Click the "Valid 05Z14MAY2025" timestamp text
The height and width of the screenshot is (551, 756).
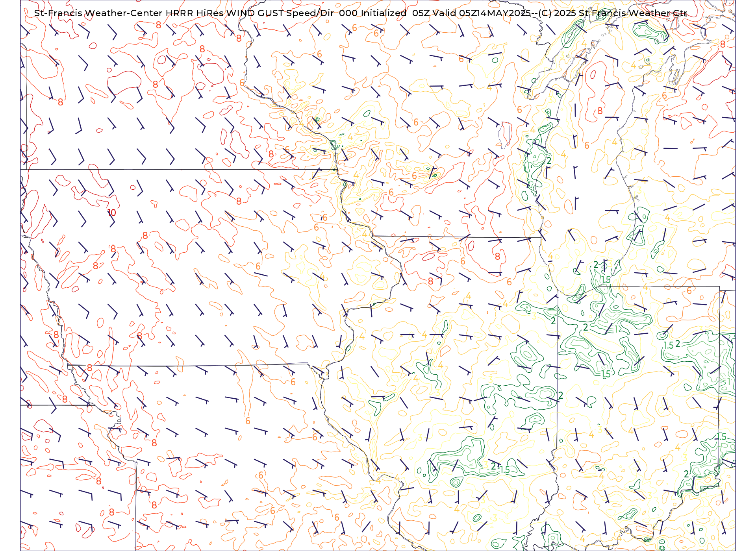click(x=482, y=13)
